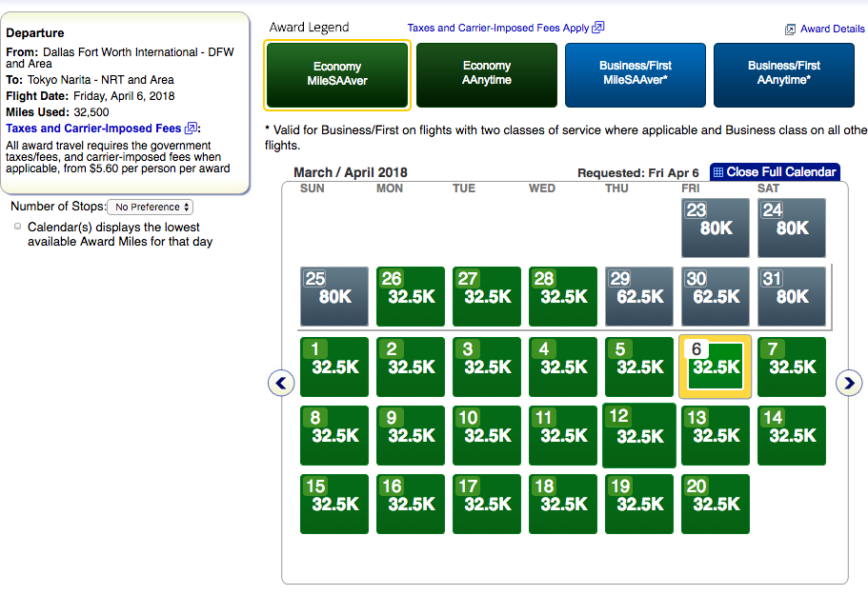The height and width of the screenshot is (595, 868).
Task: Choose March 25 at 80K miles
Action: click(x=334, y=297)
